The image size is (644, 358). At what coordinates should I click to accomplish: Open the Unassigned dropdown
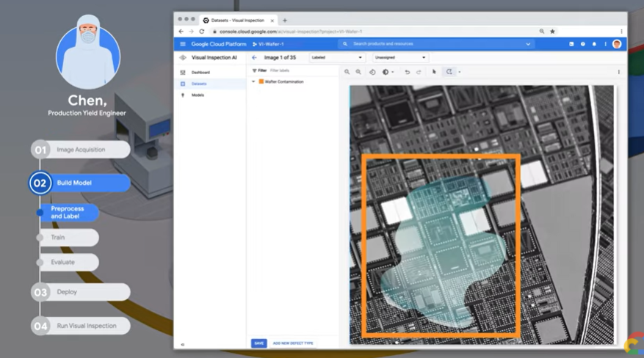click(x=399, y=57)
